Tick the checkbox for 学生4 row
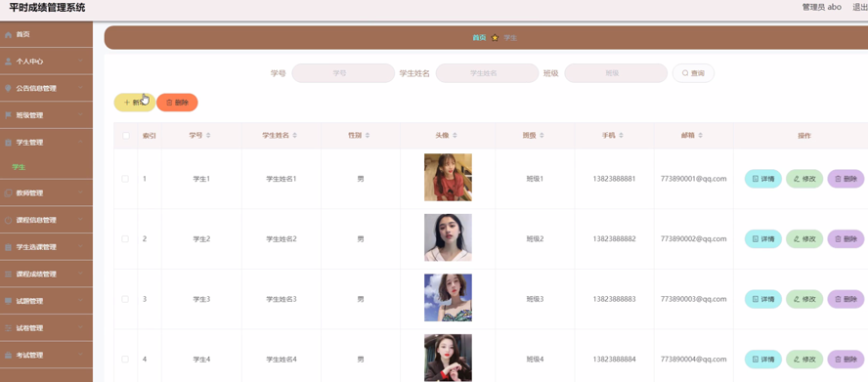The image size is (868, 382). [x=125, y=360]
